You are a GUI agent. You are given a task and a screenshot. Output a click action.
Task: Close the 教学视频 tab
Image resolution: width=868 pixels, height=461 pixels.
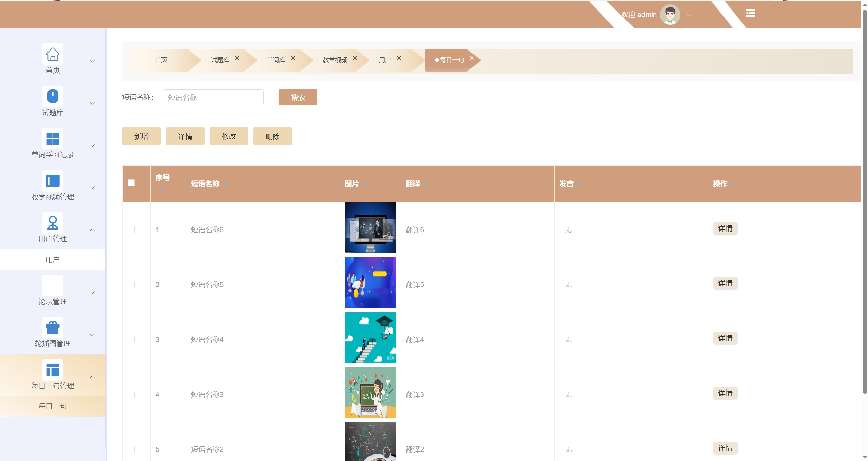point(355,58)
